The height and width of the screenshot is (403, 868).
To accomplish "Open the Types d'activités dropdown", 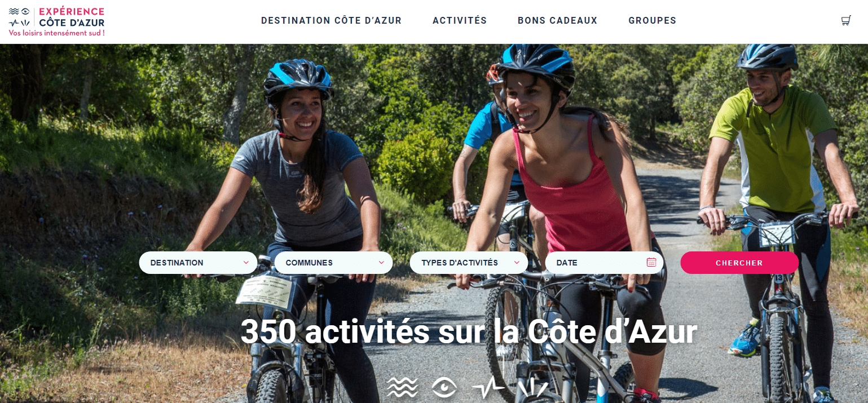I will coord(469,263).
